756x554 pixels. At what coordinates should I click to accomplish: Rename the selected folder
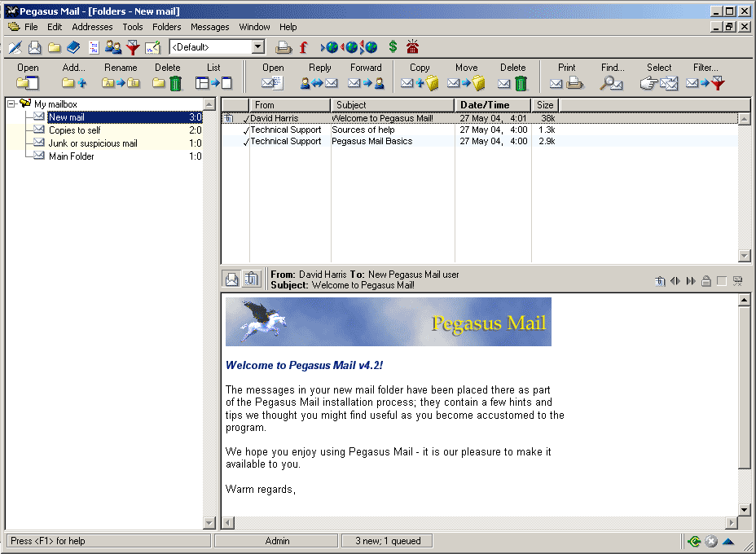pyautogui.click(x=121, y=77)
